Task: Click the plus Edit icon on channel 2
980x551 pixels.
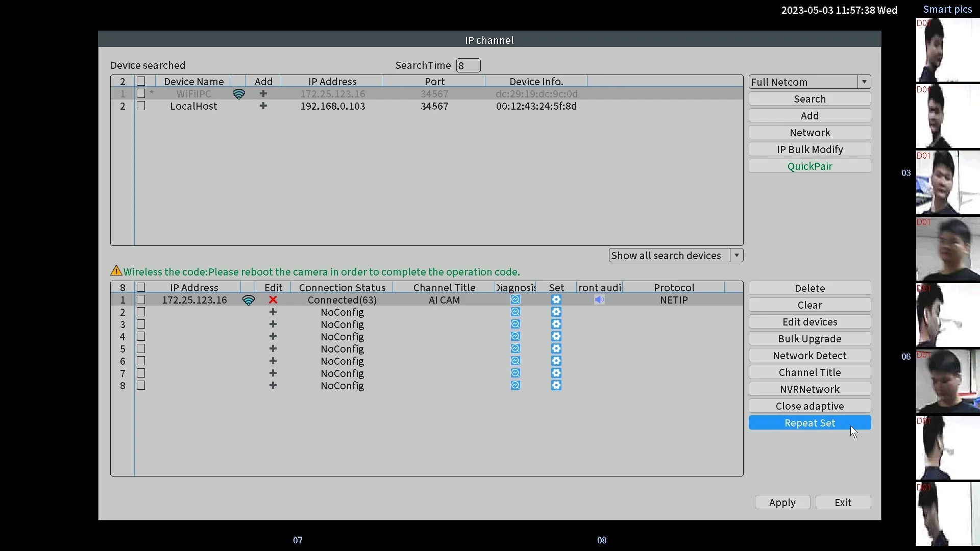Action: 273,312
